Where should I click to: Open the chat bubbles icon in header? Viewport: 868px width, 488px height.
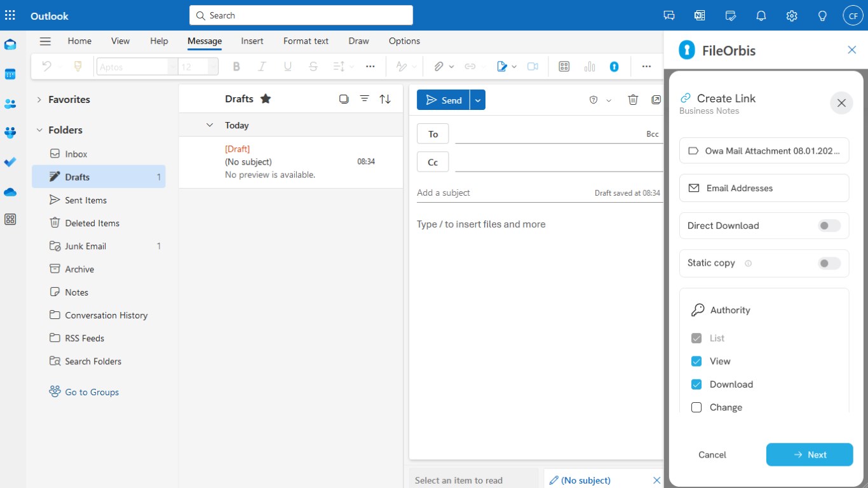click(x=669, y=16)
